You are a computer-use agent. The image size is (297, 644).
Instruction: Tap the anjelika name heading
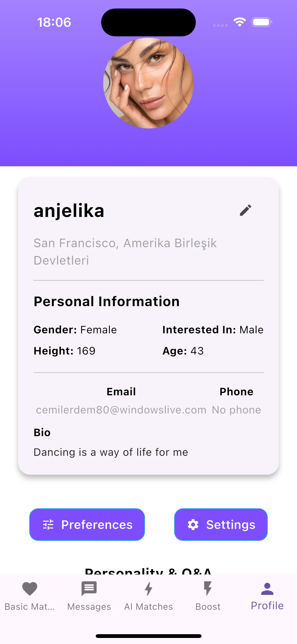pyautogui.click(x=69, y=211)
